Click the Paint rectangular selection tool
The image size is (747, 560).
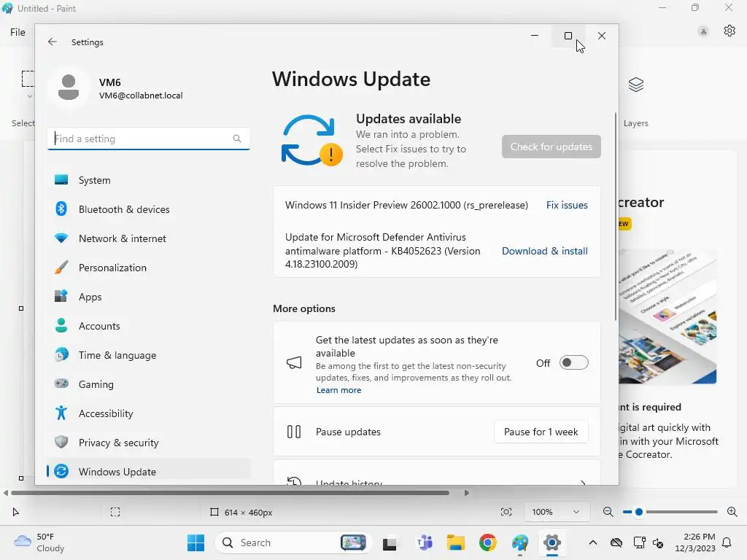coord(28,79)
